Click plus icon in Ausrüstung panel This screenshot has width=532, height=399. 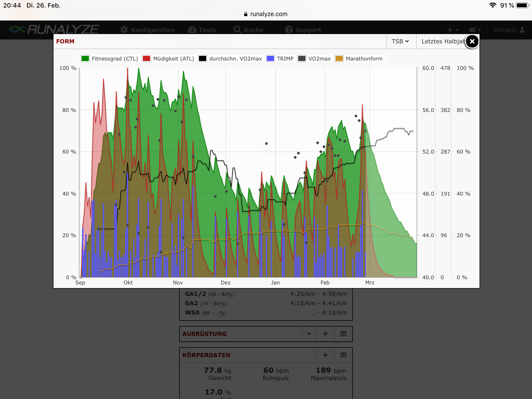tap(325, 334)
